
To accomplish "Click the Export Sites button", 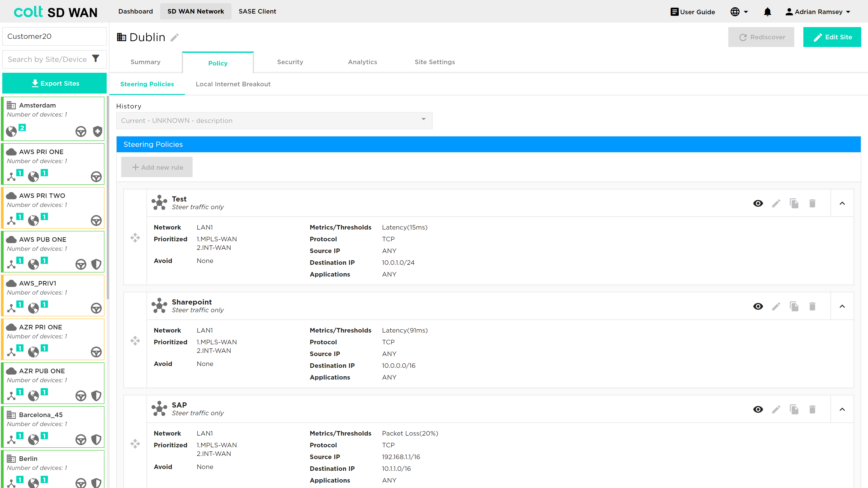I will (54, 83).
